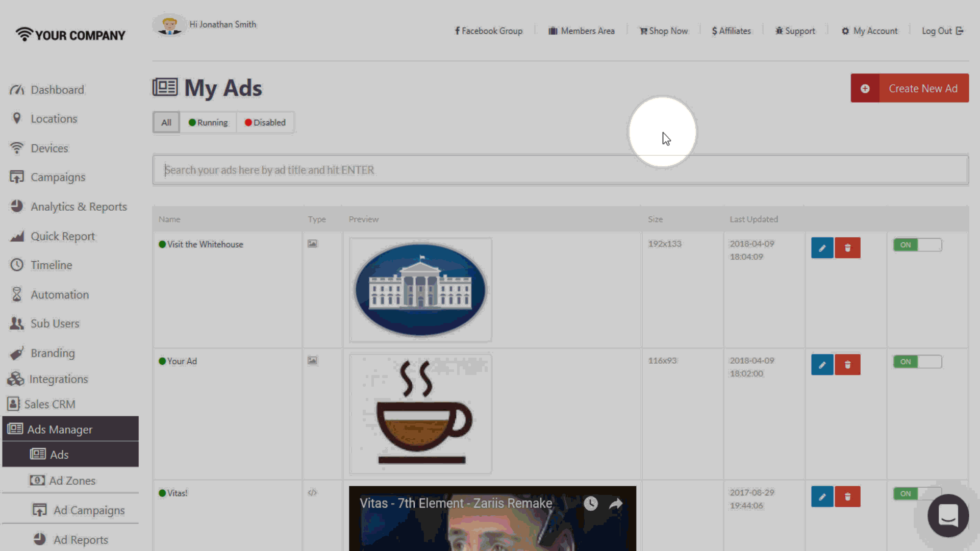Click the user avatar picture
This screenshot has height=551, width=980.
tap(169, 24)
